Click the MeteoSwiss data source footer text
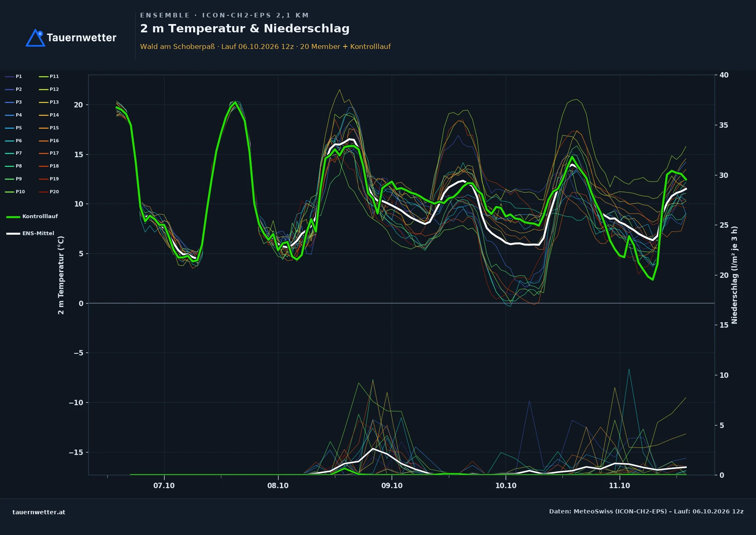Viewport: 756px width, 535px height. coord(646,511)
